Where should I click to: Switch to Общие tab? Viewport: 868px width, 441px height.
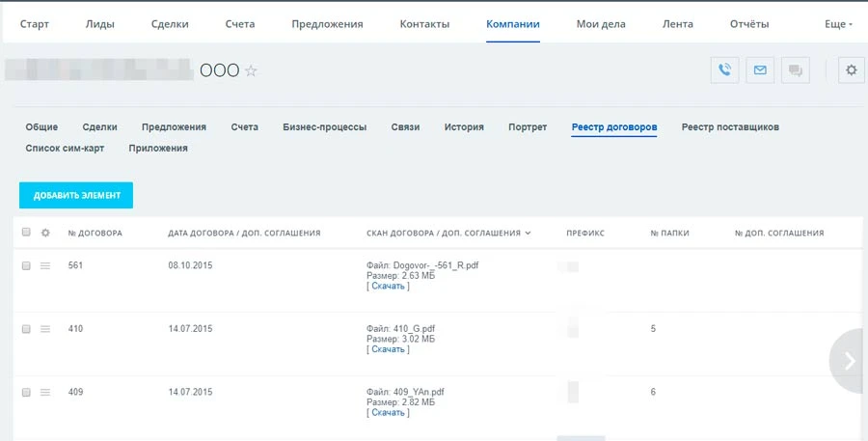click(x=41, y=127)
